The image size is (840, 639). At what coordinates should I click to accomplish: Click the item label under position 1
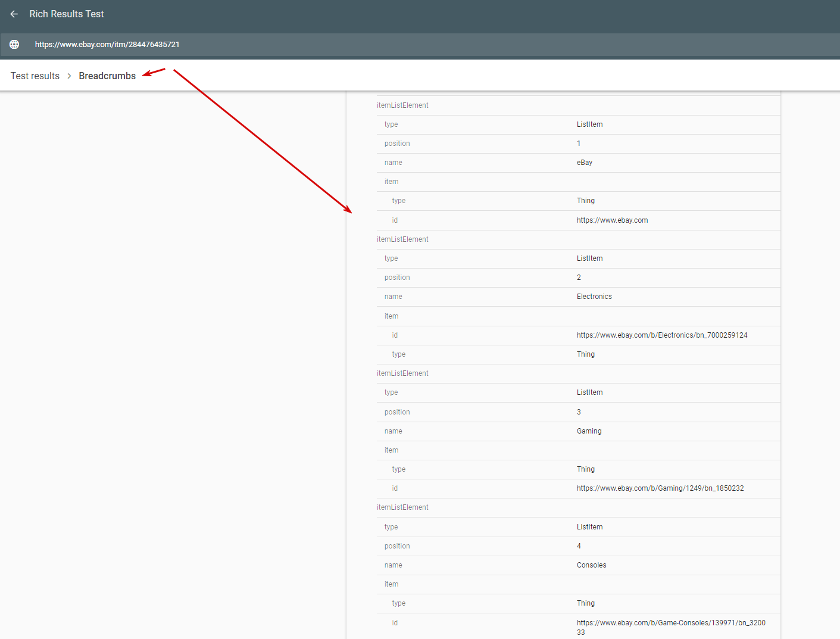point(391,181)
